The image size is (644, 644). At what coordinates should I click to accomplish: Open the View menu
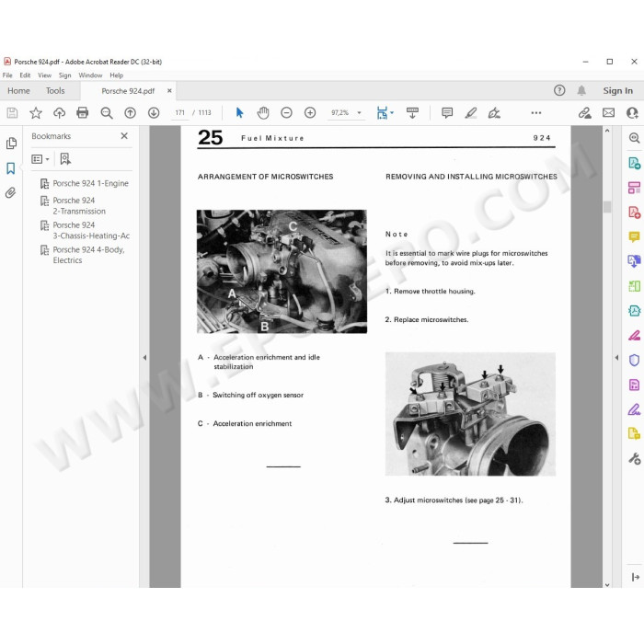pos(44,75)
